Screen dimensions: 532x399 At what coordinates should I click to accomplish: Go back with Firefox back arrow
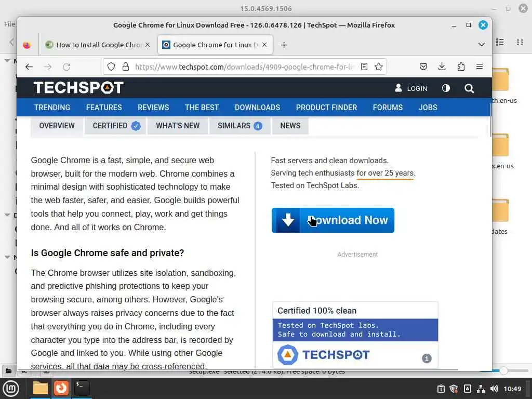[x=29, y=67]
